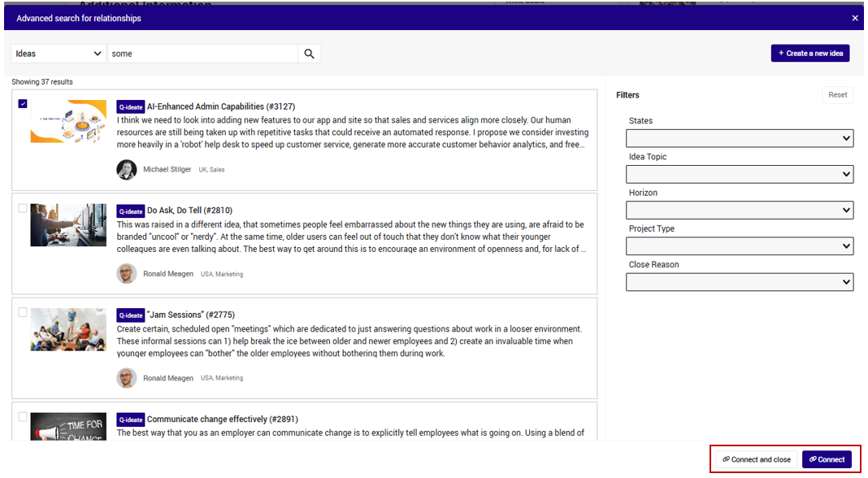Check the Do Ask, Do Tell idea checkbox
Image resolution: width=868 pixels, height=478 pixels.
tap(23, 208)
